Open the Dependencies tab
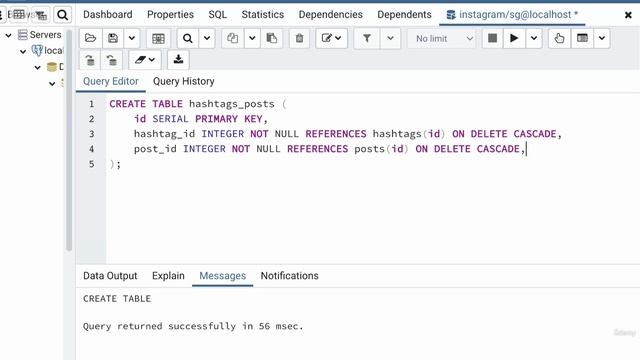The image size is (640, 360). point(331,15)
